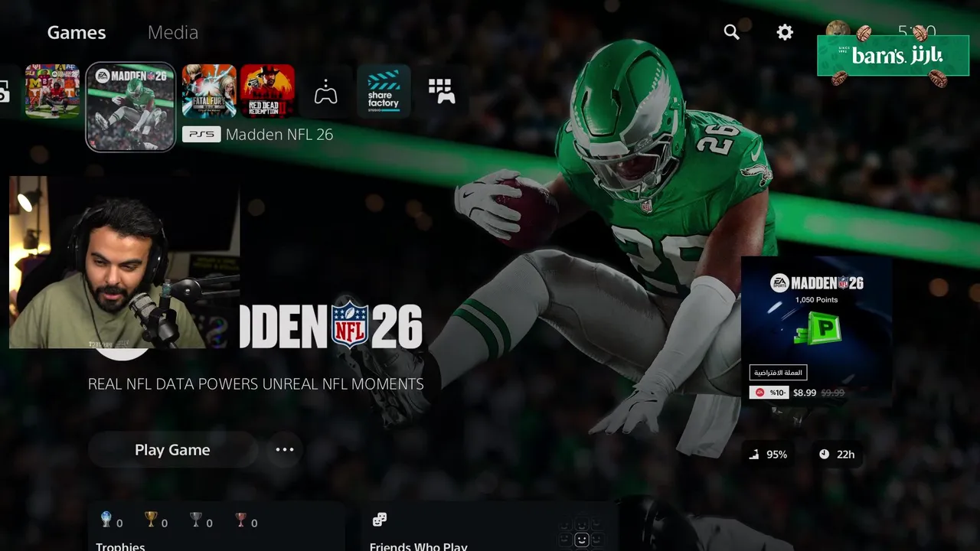This screenshot has width=980, height=551.
Task: Open the Game Library icon
Action: click(442, 91)
